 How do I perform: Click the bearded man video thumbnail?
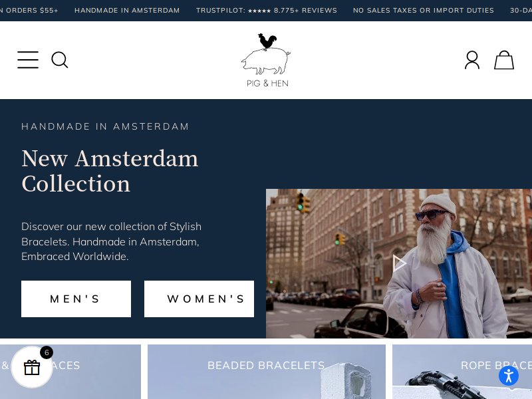(399, 263)
